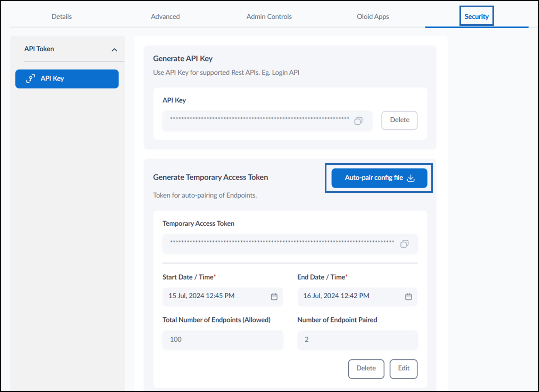Click the Number of Endpoint Paired field
Viewport: 539px width, 392px height.
(357, 340)
